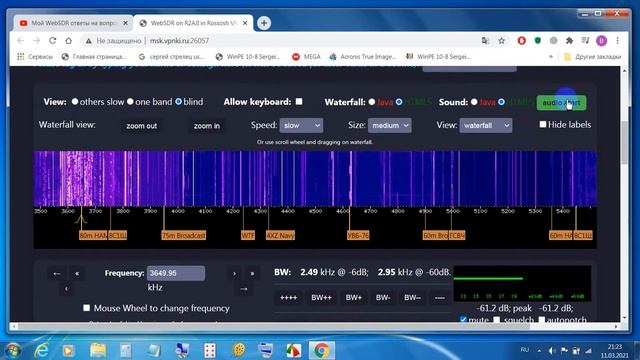Open the extensions puzzle icon
Viewport: 640px width, 360px height.
(569, 40)
